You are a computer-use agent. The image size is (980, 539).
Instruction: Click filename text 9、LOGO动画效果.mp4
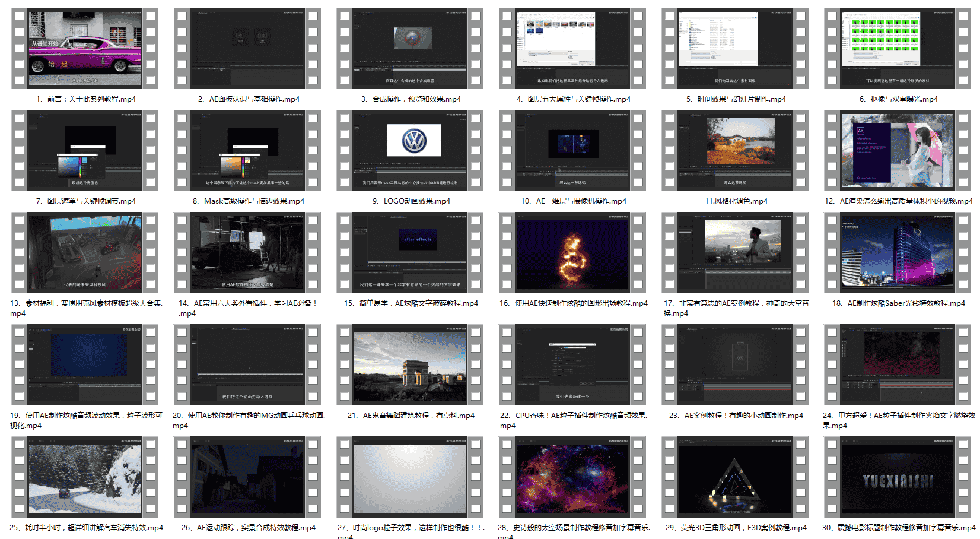click(411, 201)
